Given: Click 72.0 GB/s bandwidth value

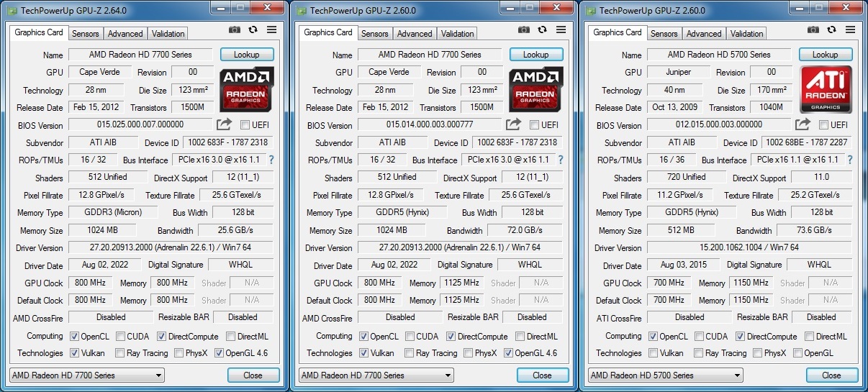Looking at the screenshot, I should click(x=525, y=230).
